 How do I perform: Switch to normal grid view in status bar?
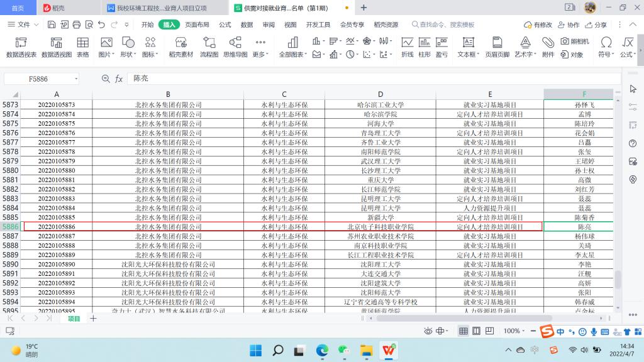point(463,331)
